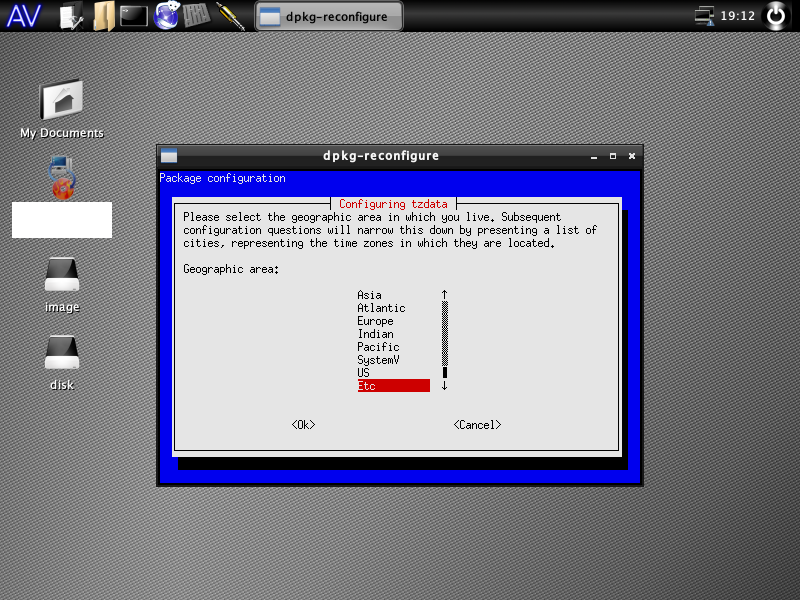Click the clock showing 19:12
This screenshot has height=600, width=800.
(737, 16)
